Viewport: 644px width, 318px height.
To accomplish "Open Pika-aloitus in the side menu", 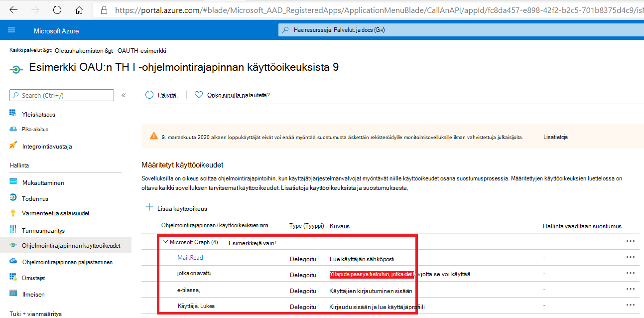I will tap(35, 129).
